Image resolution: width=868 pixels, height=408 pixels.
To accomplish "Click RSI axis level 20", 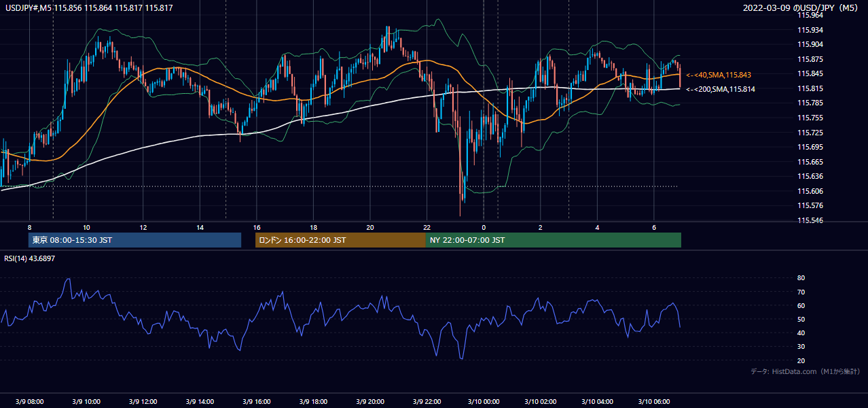I will (801, 360).
